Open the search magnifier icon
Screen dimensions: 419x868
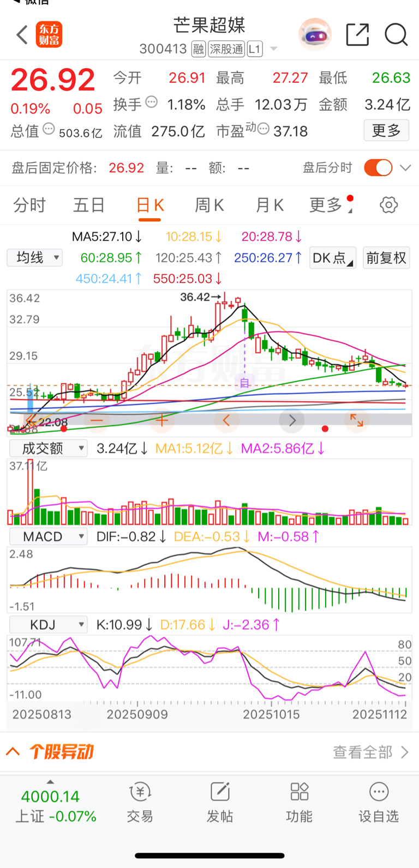pos(396,35)
